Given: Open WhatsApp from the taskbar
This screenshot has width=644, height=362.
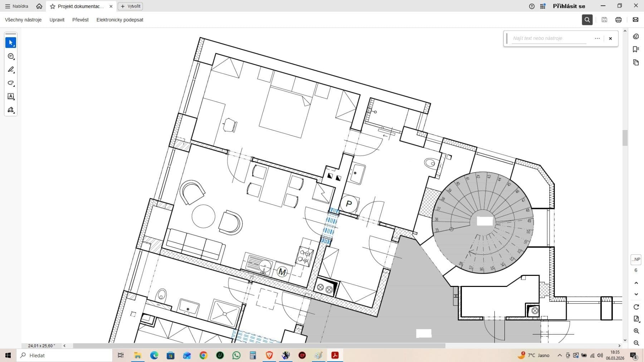Looking at the screenshot, I should (236, 355).
